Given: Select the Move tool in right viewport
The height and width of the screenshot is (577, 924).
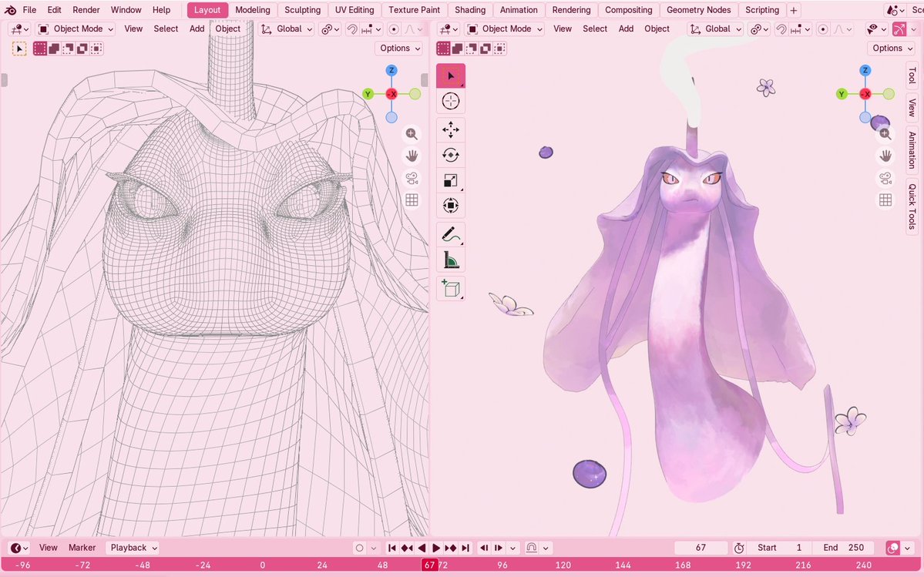Looking at the screenshot, I should 450,129.
